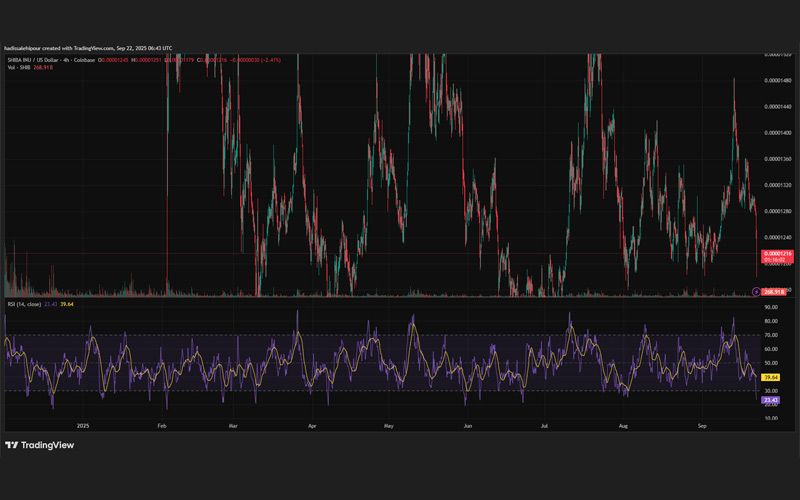Click the yellow 39.64 label on RSI axis
Viewport: 800px width, 500px height.
(x=770, y=378)
